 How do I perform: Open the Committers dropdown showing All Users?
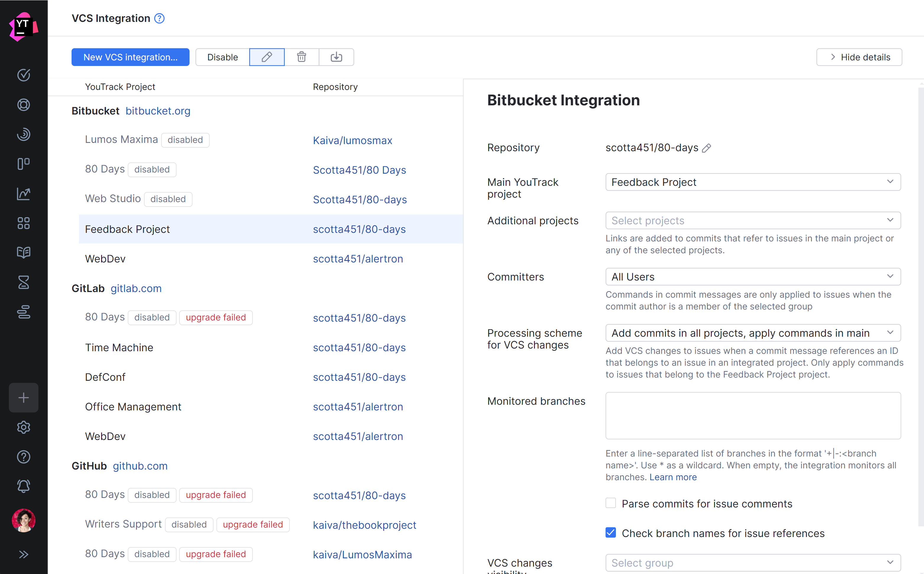[753, 276]
